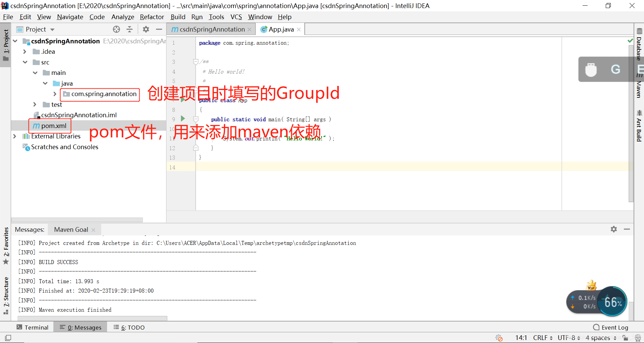Viewport: 644px width, 343px height.
Task: Collapse the src folder
Action: [25, 62]
